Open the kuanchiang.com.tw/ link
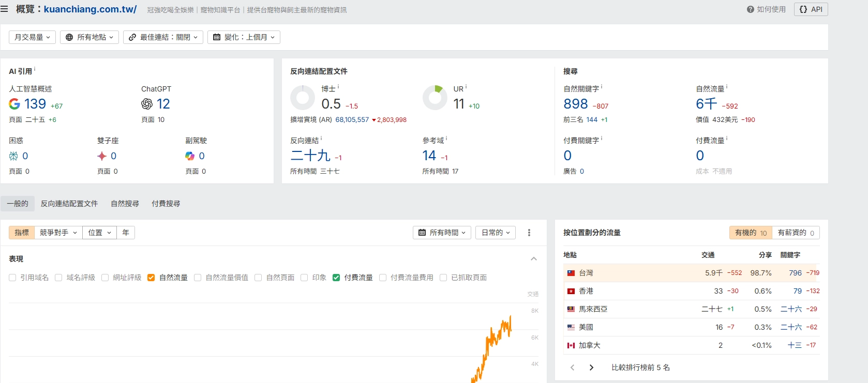Image resolution: width=868 pixels, height=383 pixels. [90, 9]
